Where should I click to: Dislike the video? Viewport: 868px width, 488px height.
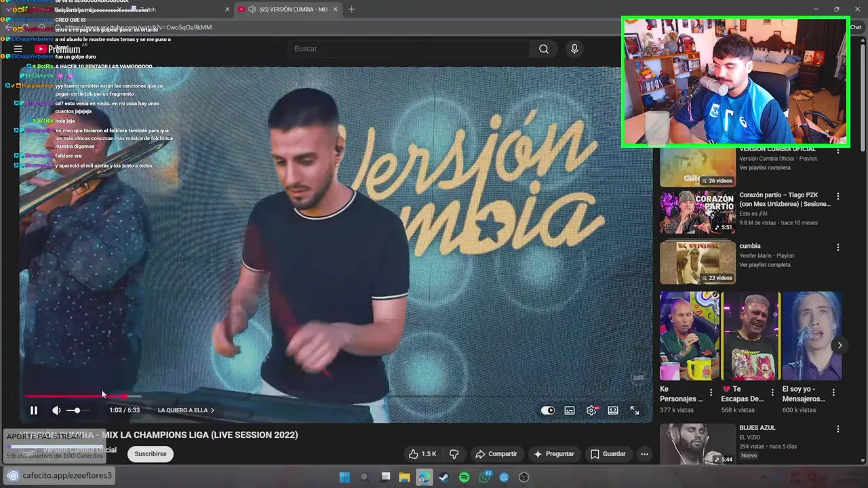click(x=454, y=454)
